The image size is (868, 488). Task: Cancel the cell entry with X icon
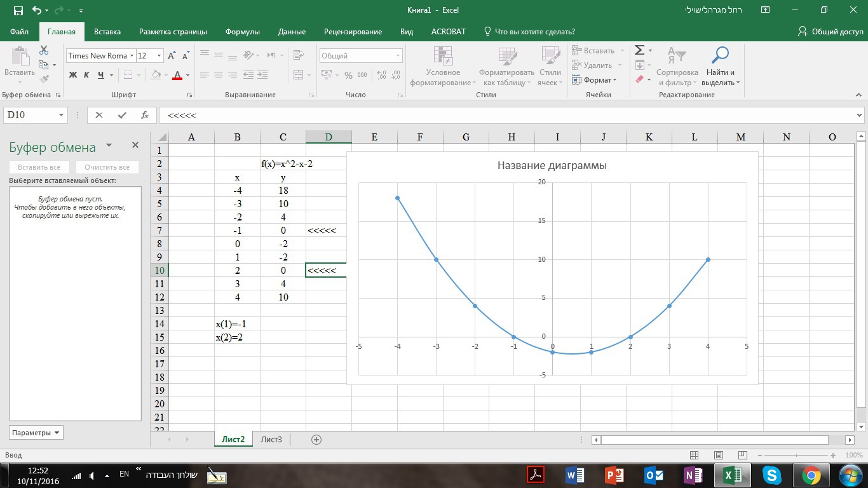tap(98, 115)
